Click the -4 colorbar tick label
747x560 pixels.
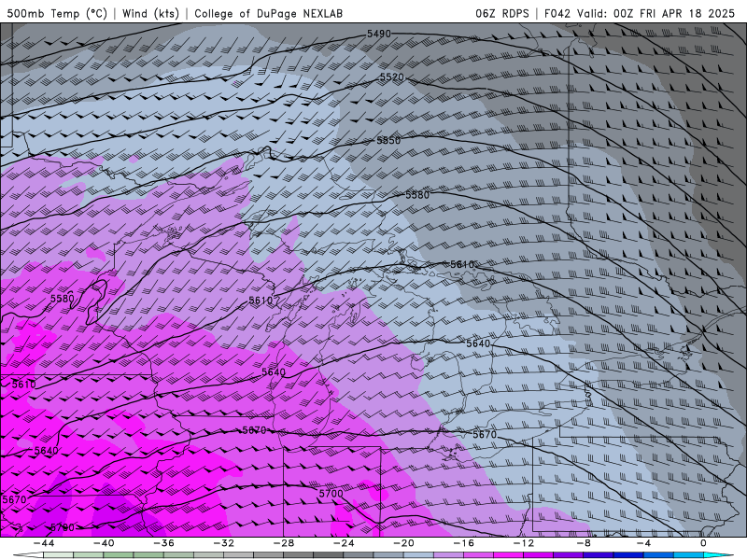(x=642, y=543)
